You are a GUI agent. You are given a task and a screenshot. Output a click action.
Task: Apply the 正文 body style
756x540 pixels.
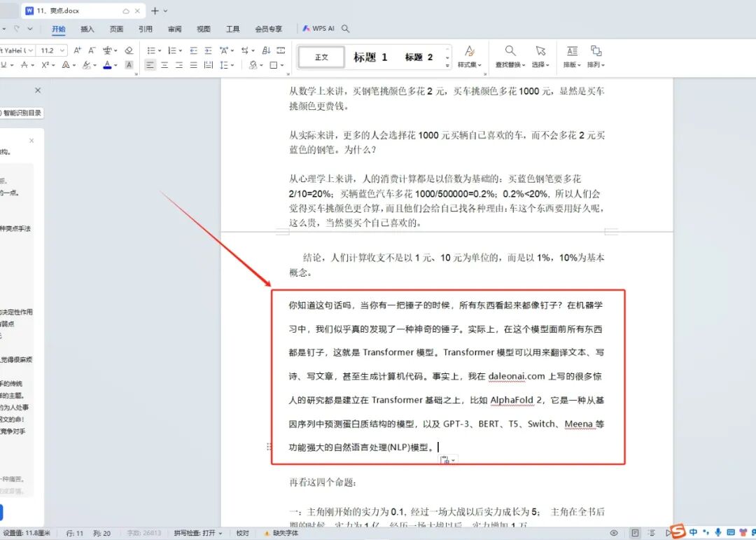[321, 57]
